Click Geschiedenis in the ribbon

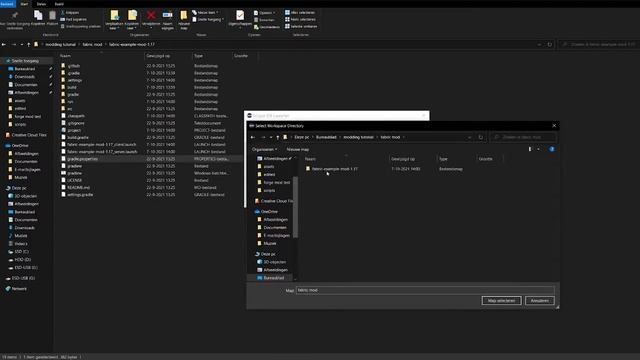point(267,27)
